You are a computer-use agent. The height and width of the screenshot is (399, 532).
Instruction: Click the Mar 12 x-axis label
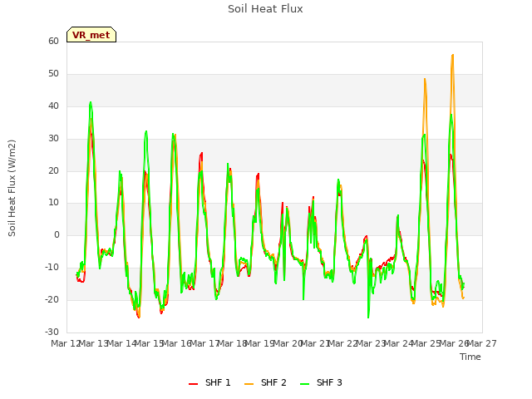(x=66, y=343)
